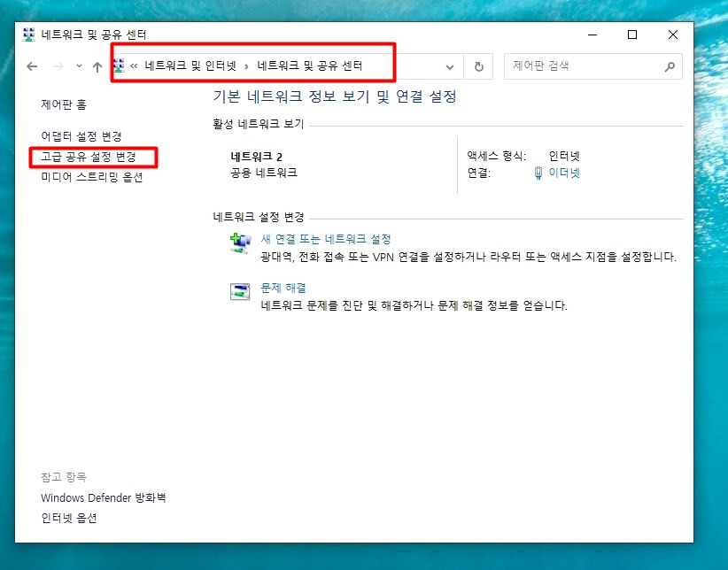The image size is (728, 570).
Task: Select the 네트워크 및 인터넷 breadcrumb
Action: (190, 65)
